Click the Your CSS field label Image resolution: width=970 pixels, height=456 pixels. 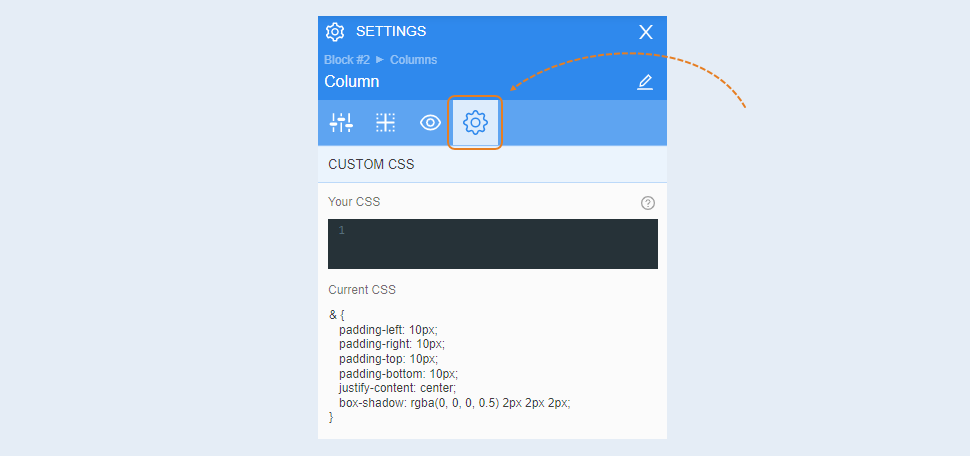point(354,202)
